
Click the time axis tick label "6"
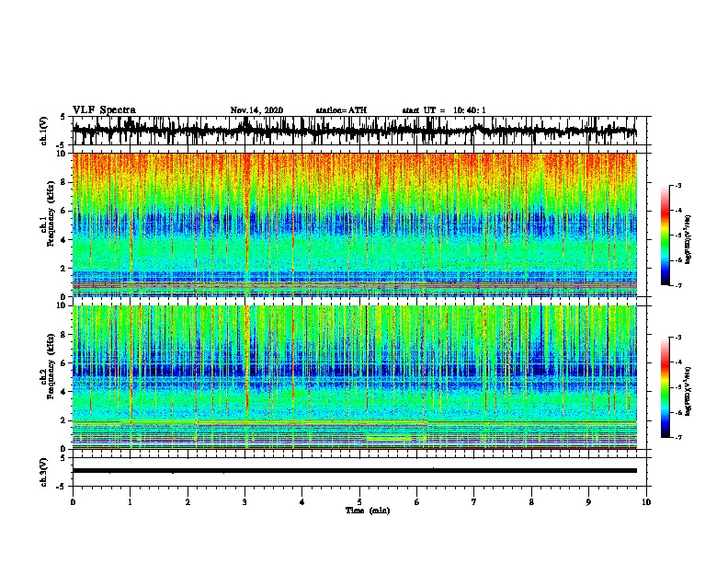[416, 502]
